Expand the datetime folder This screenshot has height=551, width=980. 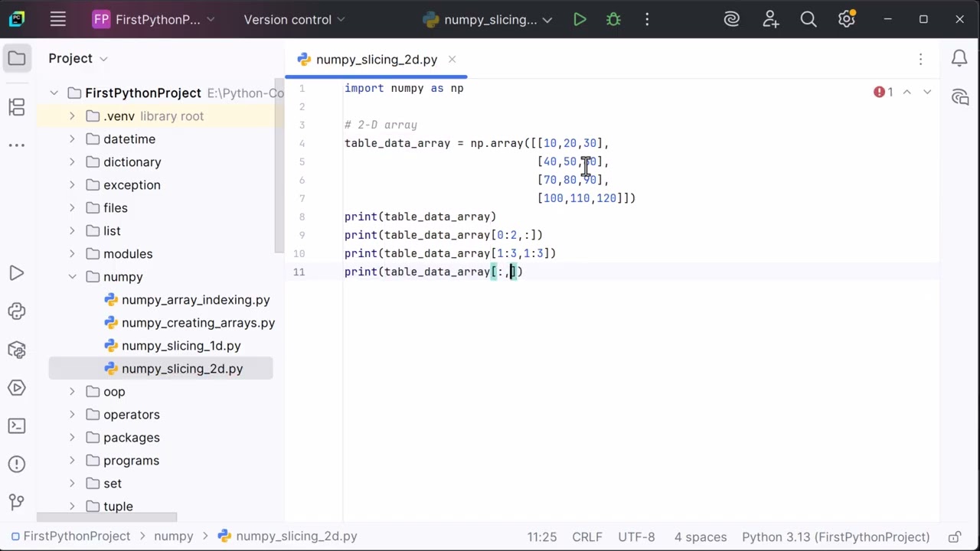point(72,139)
